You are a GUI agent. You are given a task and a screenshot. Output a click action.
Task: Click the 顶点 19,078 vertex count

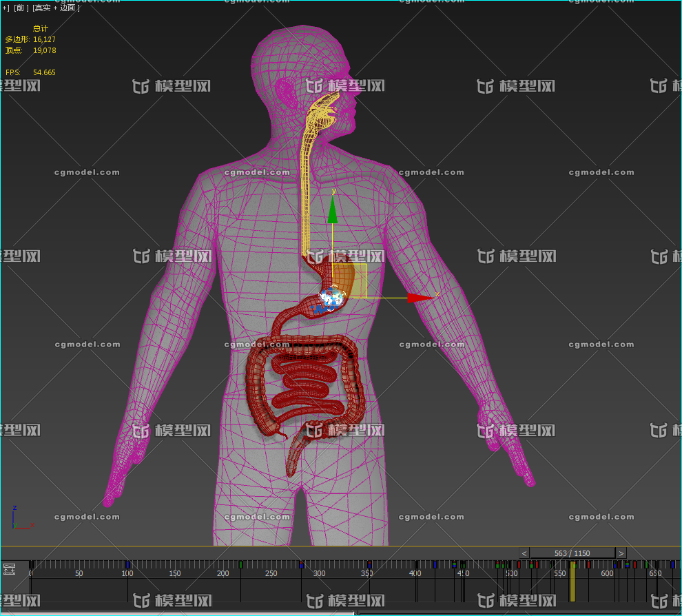pos(30,50)
